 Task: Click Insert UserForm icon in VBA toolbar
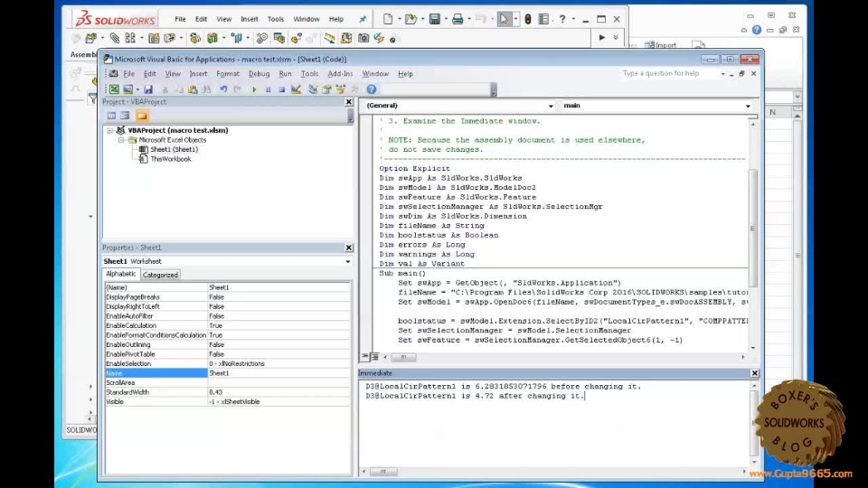click(127, 89)
